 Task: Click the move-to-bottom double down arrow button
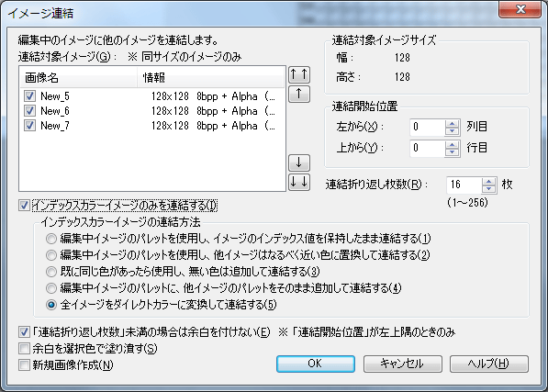pyautogui.click(x=299, y=182)
